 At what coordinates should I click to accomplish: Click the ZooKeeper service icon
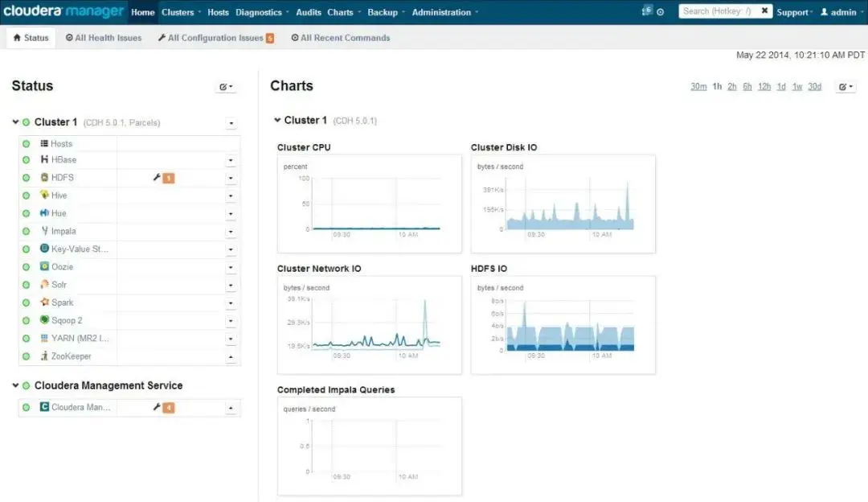(x=45, y=356)
